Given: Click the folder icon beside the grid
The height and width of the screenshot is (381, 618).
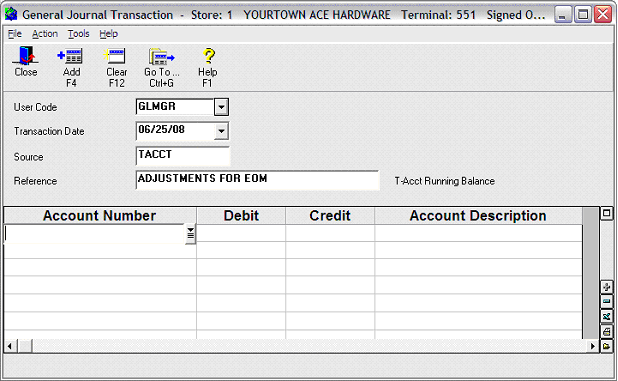Looking at the screenshot, I should pyautogui.click(x=607, y=346).
